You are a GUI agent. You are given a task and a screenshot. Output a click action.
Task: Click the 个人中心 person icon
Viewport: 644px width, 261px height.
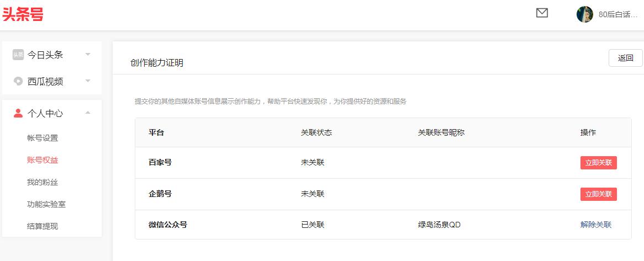point(18,113)
